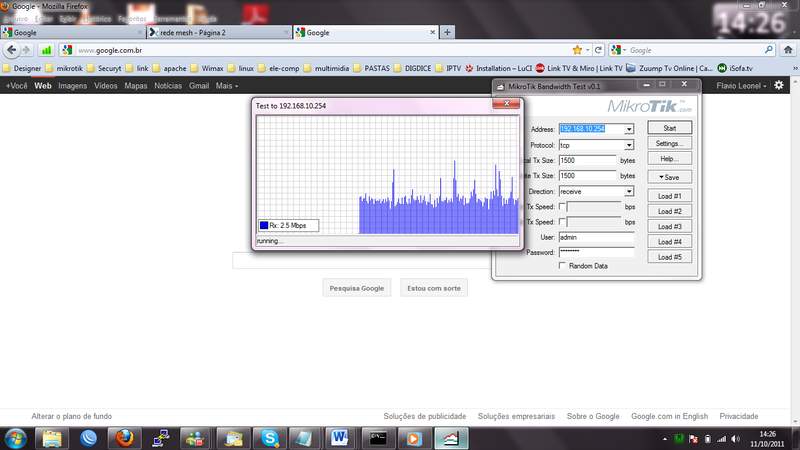This screenshot has height=450, width=800.
Task: Open Google.com in English link
Action: [x=669, y=416]
